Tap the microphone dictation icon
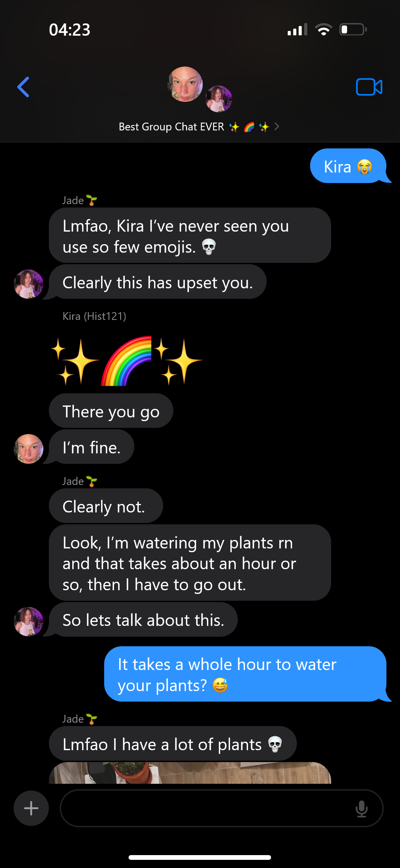 [x=361, y=809]
